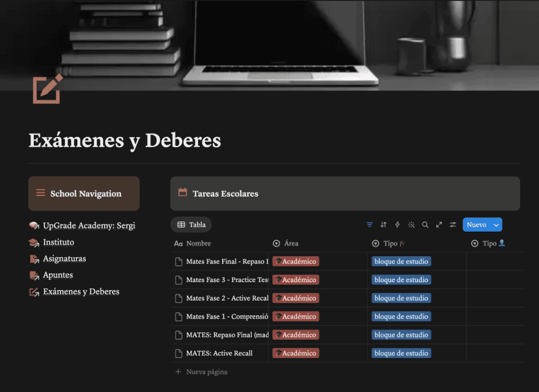
Task: Expand the dropdown arrow beside Nuevo
Action: [x=497, y=225]
